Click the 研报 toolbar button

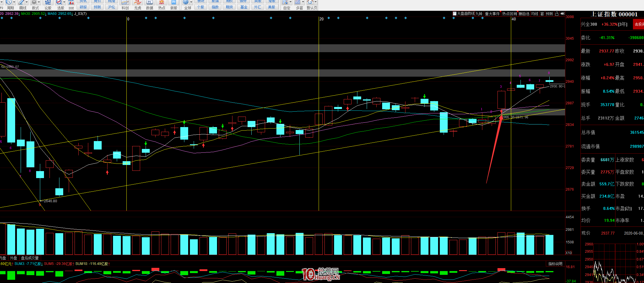tap(83, 7)
